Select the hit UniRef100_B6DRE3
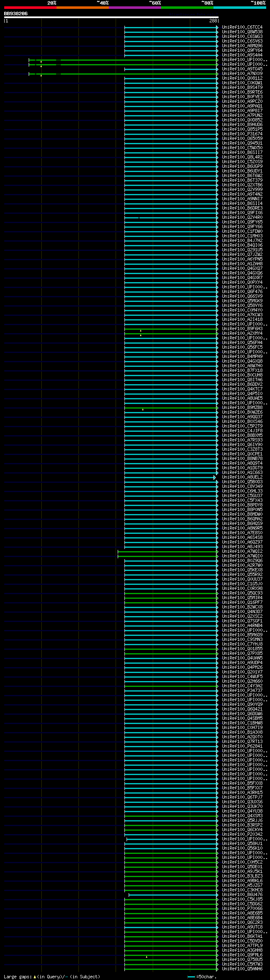270x980 pixels. pyautogui.click(x=242, y=208)
